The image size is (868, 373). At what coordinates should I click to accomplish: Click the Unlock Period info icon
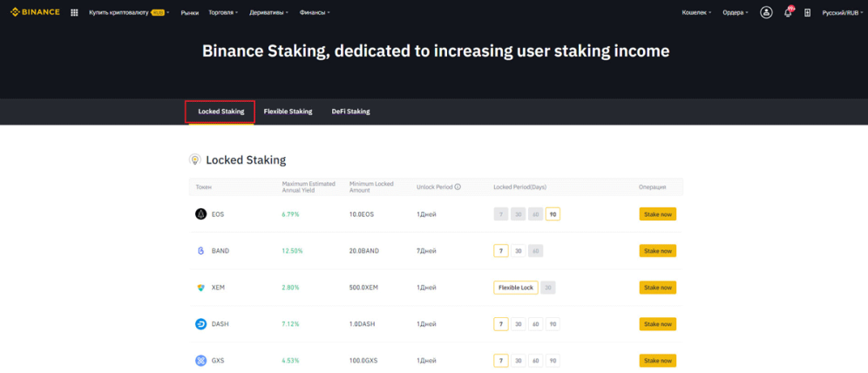point(458,187)
